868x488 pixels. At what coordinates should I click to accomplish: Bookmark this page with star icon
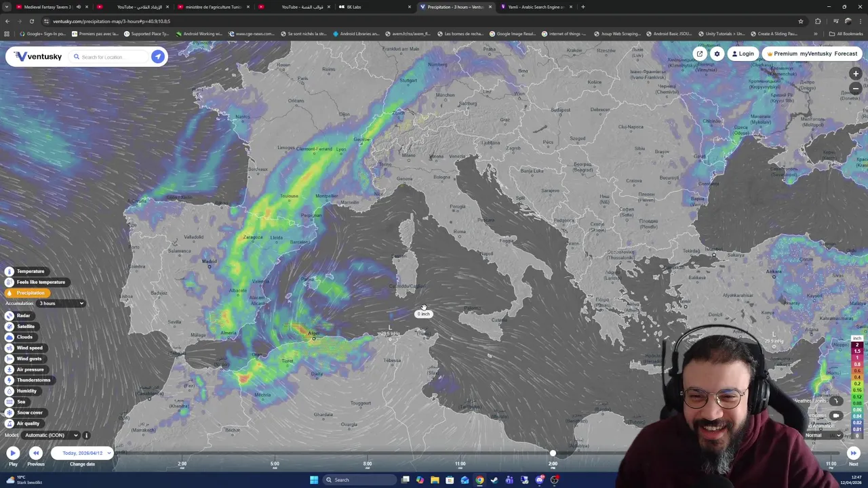(x=801, y=21)
